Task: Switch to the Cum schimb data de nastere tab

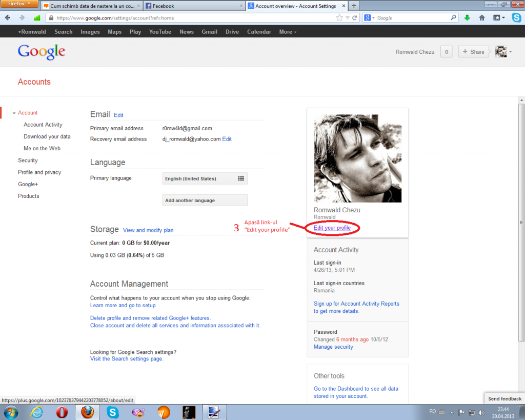Action: click(92, 6)
